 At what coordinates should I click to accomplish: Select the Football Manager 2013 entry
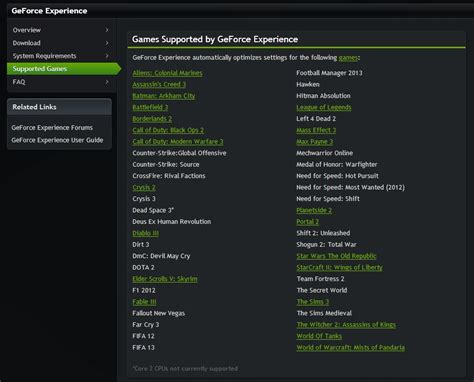(x=329, y=73)
